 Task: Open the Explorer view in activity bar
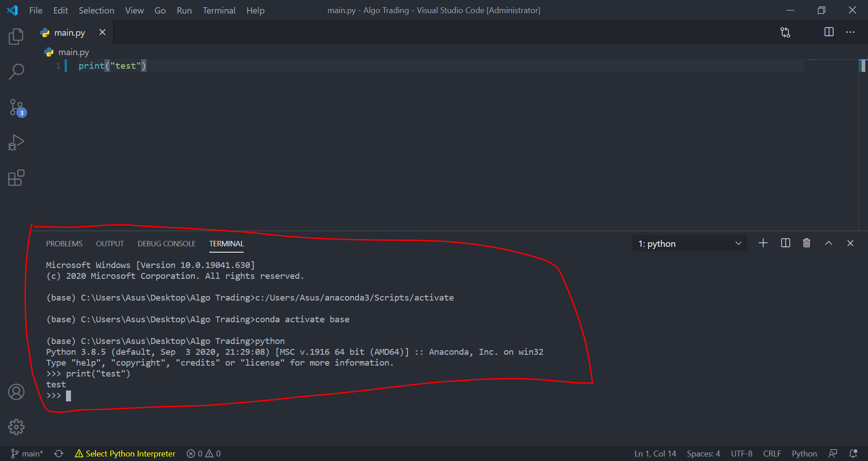coord(16,36)
